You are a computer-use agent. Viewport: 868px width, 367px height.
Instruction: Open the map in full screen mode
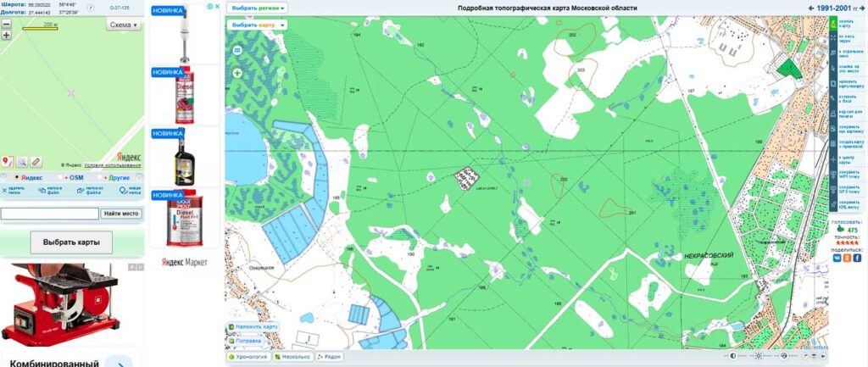[x=833, y=37]
